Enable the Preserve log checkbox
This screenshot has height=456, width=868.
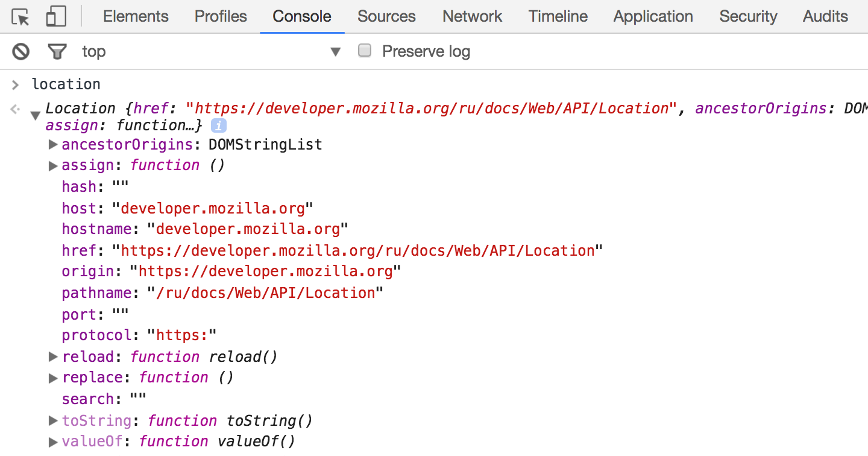coord(365,51)
